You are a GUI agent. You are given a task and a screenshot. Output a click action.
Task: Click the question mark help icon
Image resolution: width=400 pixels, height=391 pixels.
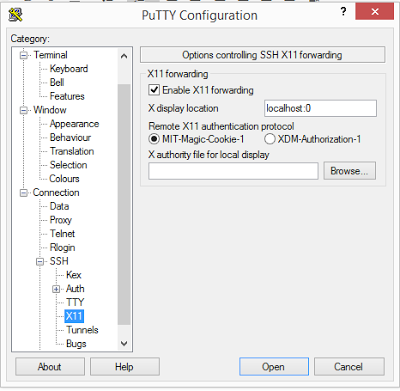(343, 12)
